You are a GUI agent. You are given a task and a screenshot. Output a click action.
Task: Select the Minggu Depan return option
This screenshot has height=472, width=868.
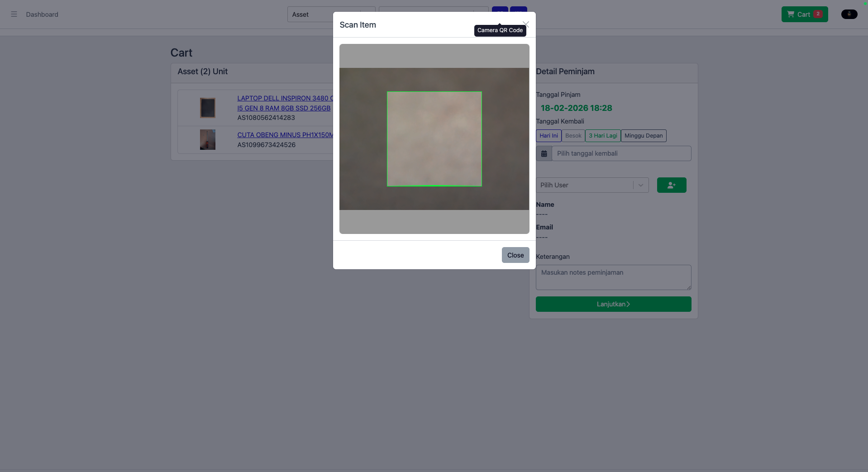pos(643,136)
